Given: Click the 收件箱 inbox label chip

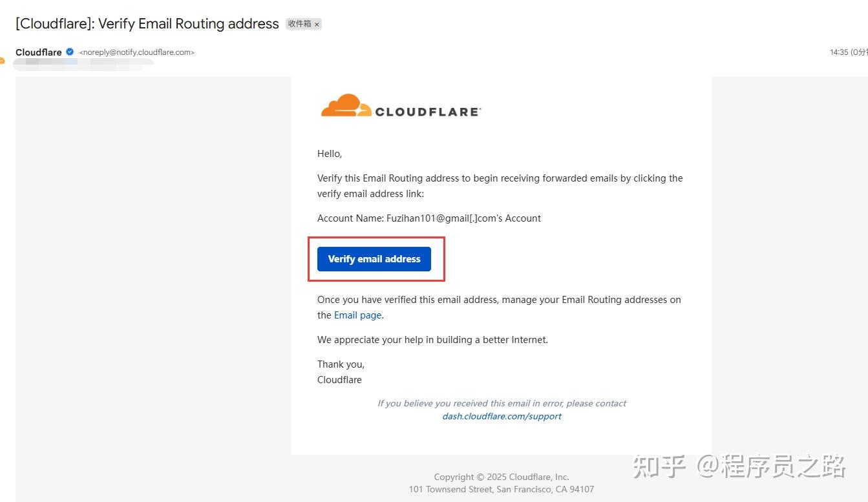Looking at the screenshot, I should coord(299,24).
